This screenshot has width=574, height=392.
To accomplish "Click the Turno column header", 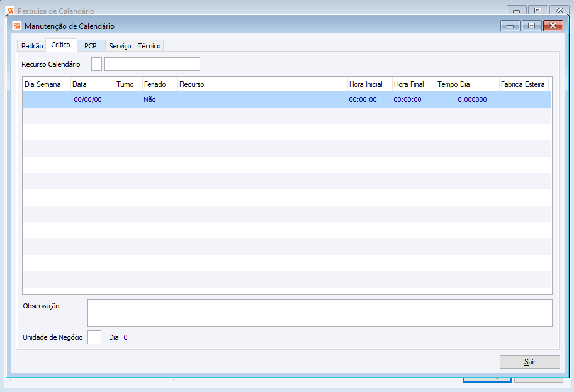I will click(128, 84).
